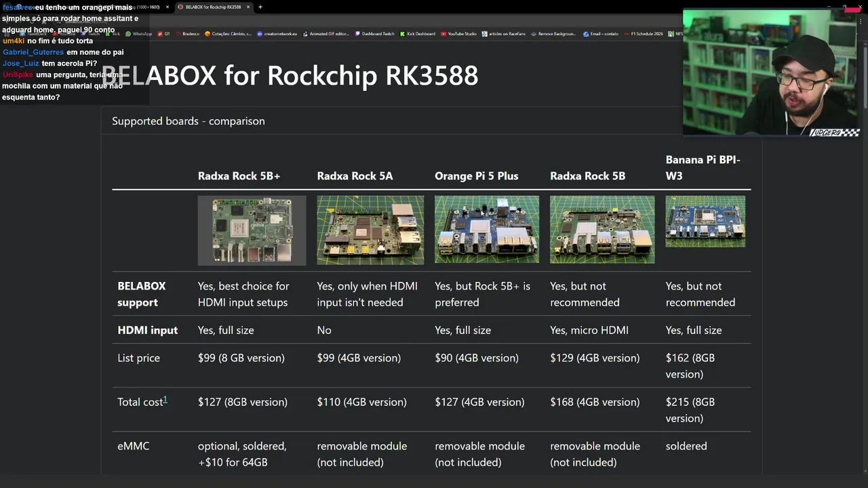Screen dimensions: 868x488
Task: Open the Kick Dashboard bookmark
Action: [418, 33]
